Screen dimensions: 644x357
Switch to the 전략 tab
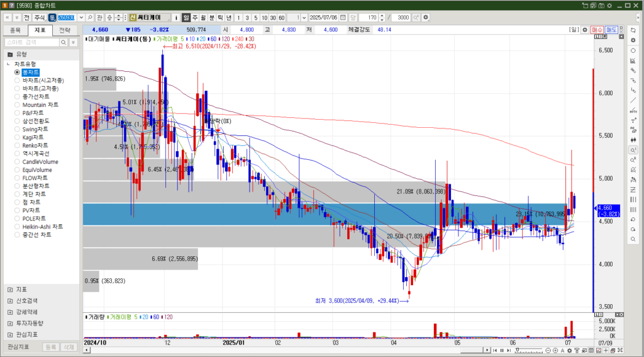tap(65, 30)
